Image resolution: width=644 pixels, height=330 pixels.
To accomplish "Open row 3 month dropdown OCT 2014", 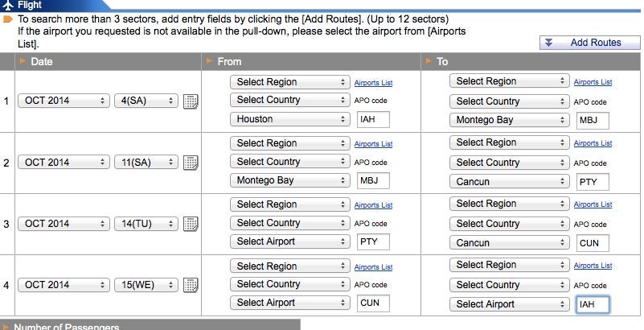I will [x=63, y=223].
